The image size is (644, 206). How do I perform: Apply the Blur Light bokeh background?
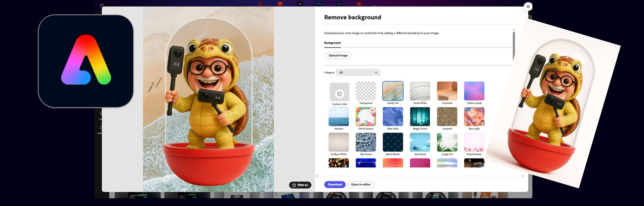coord(474,117)
